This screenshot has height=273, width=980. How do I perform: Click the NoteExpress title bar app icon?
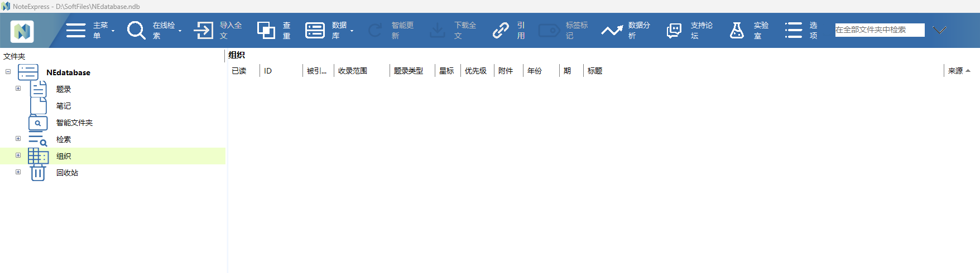[x=6, y=6]
